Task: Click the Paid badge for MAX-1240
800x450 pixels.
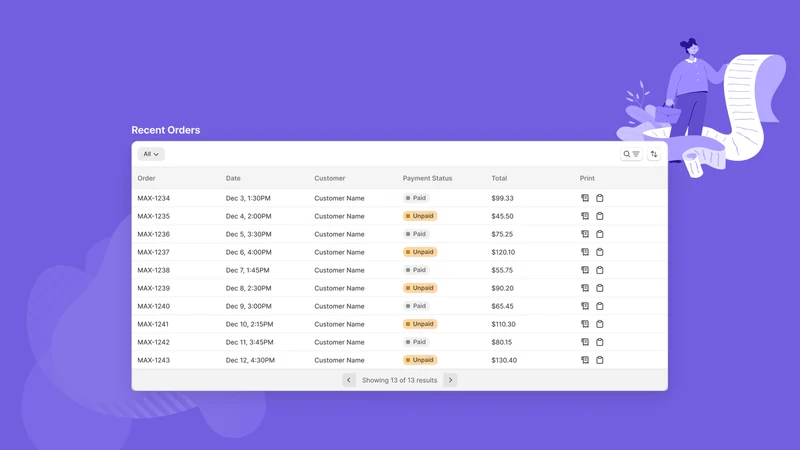Action: pos(416,306)
